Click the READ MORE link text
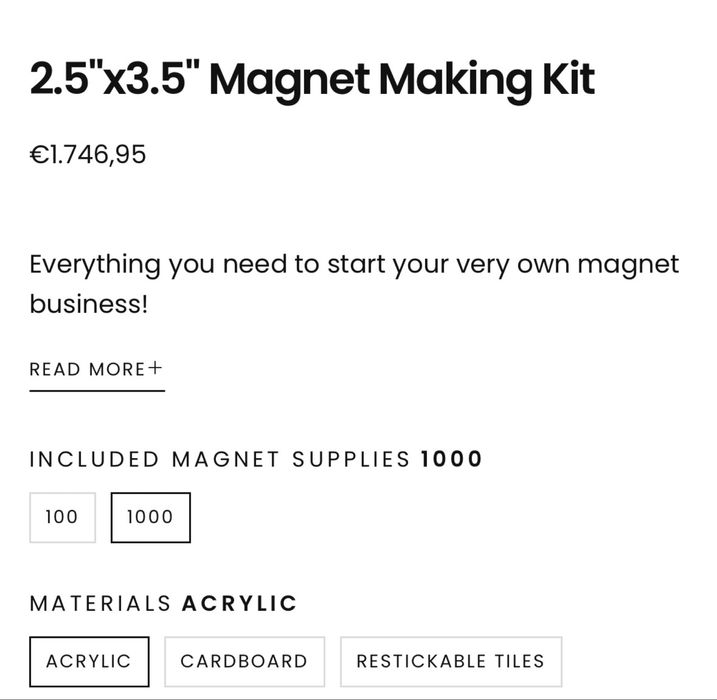This screenshot has width=717, height=700. pos(87,369)
